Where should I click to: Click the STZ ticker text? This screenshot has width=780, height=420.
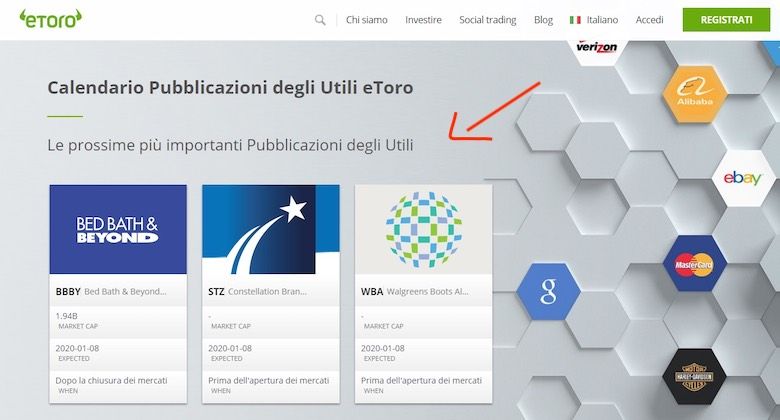pyautogui.click(x=216, y=292)
